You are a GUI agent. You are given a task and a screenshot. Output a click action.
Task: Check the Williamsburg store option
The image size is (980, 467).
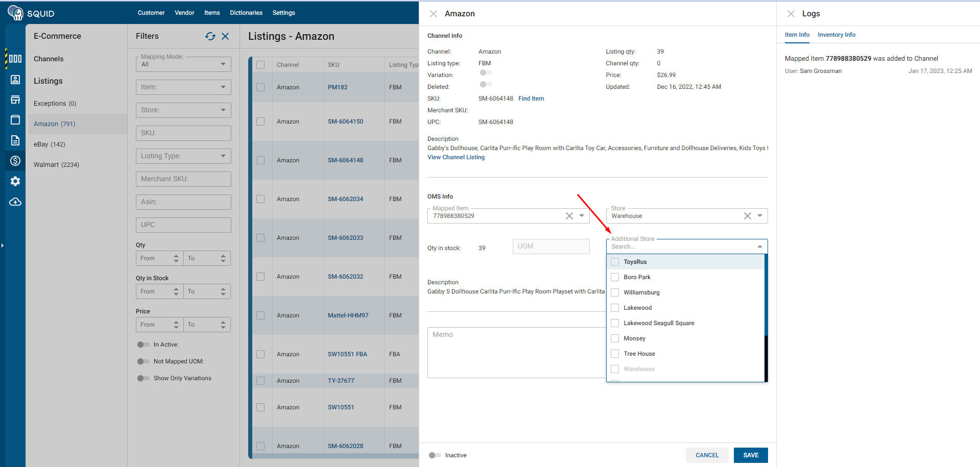tap(615, 292)
